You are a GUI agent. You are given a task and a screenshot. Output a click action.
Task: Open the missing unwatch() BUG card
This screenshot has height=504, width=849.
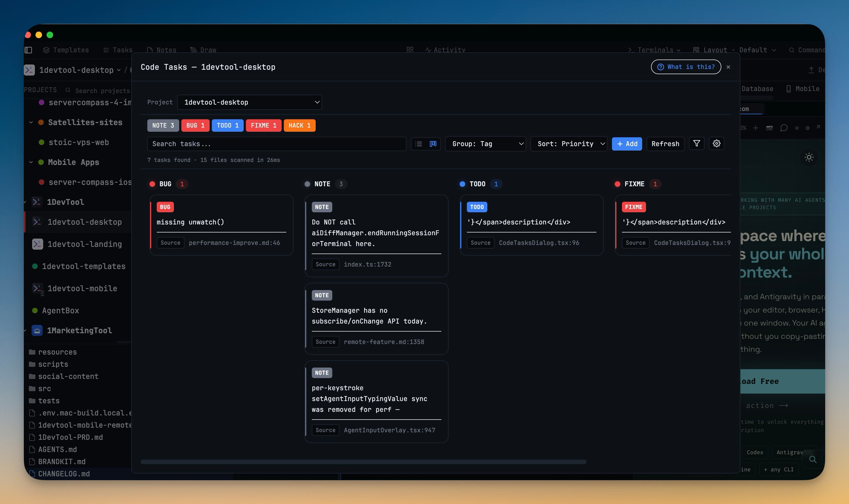pos(222,225)
